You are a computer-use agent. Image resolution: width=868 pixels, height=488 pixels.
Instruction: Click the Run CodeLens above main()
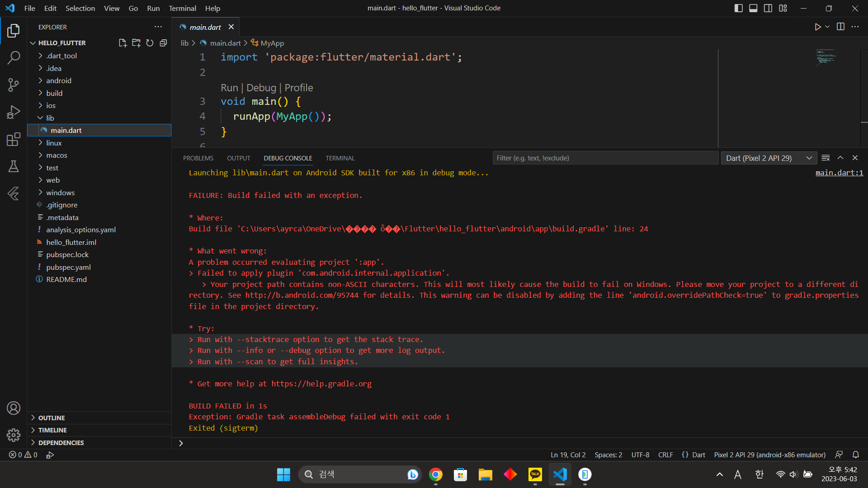229,88
